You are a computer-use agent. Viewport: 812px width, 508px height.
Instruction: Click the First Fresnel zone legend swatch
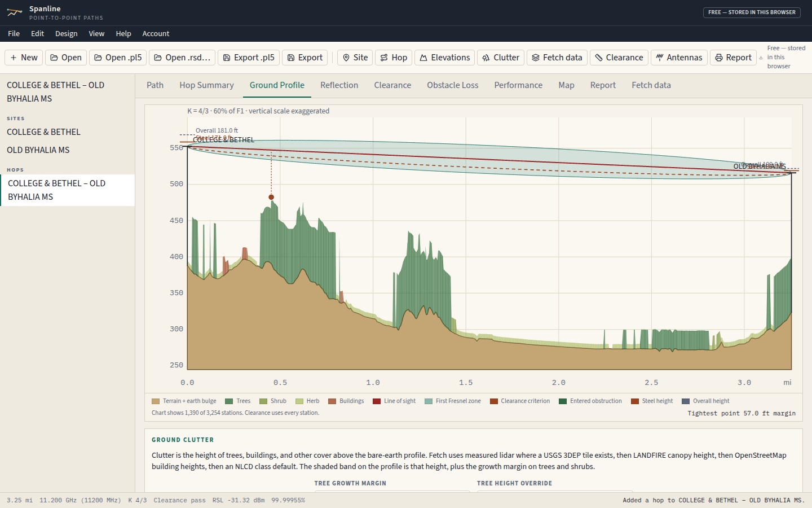coord(429,401)
